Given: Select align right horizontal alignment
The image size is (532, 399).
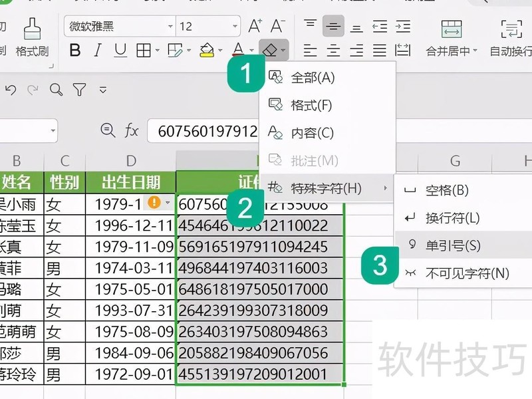Looking at the screenshot, I should click(x=356, y=51).
